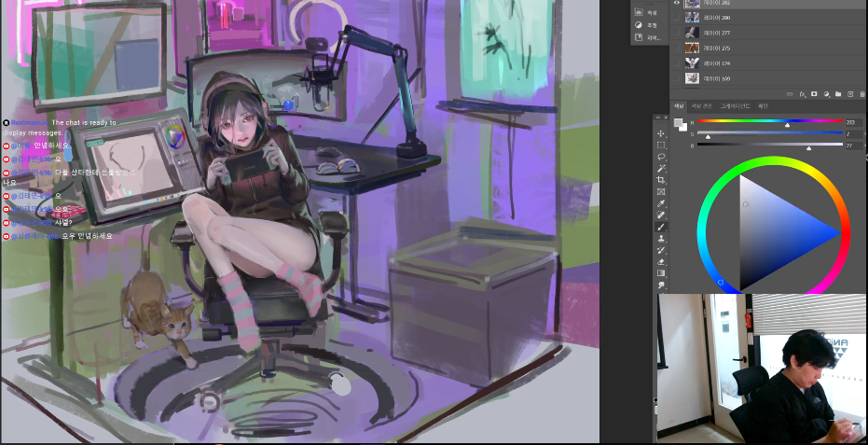Screen dimensions: 868x445
Task: Select the Eraser tool
Action: coord(661,261)
